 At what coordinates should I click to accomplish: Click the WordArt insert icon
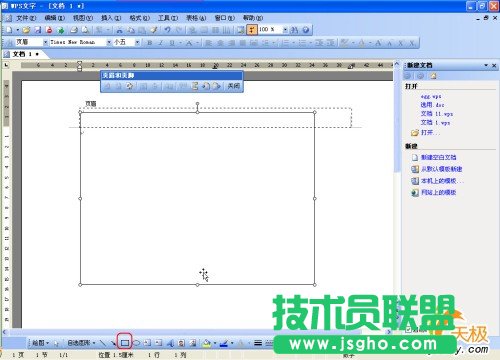(170, 343)
